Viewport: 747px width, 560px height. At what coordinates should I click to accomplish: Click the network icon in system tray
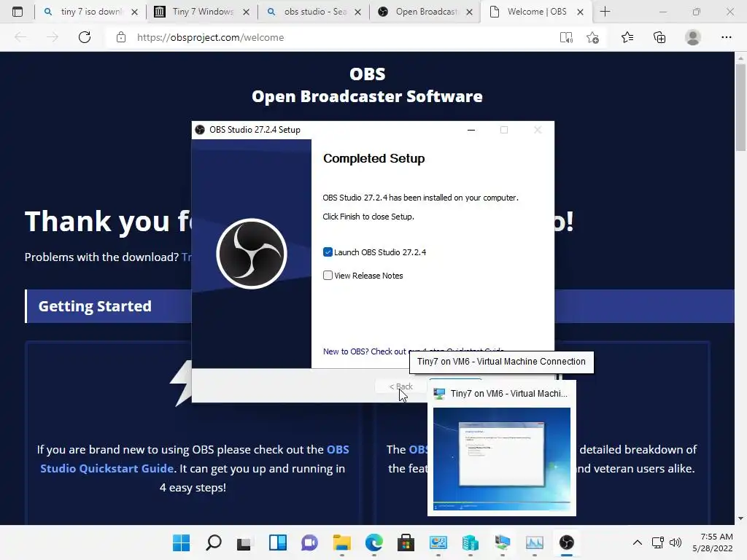point(658,542)
